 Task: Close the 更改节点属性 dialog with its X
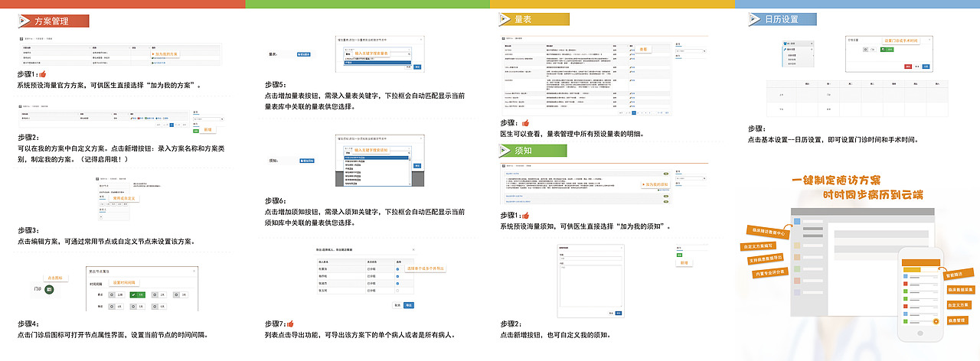[x=194, y=271]
